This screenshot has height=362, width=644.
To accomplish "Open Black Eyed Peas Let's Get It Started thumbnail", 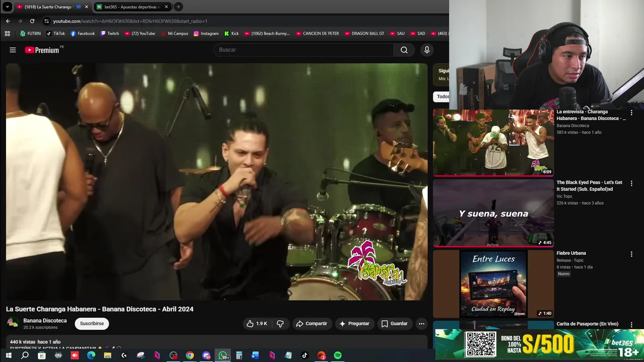I will [493, 213].
